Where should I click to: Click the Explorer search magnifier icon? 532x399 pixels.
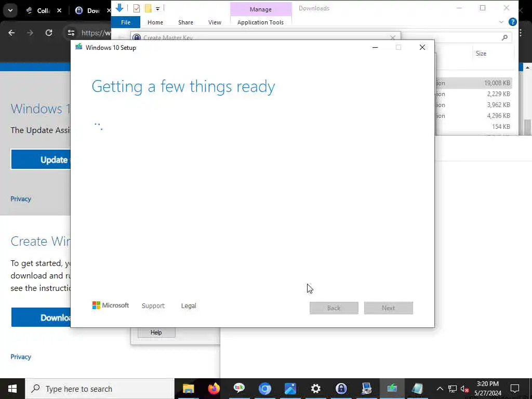click(x=504, y=37)
